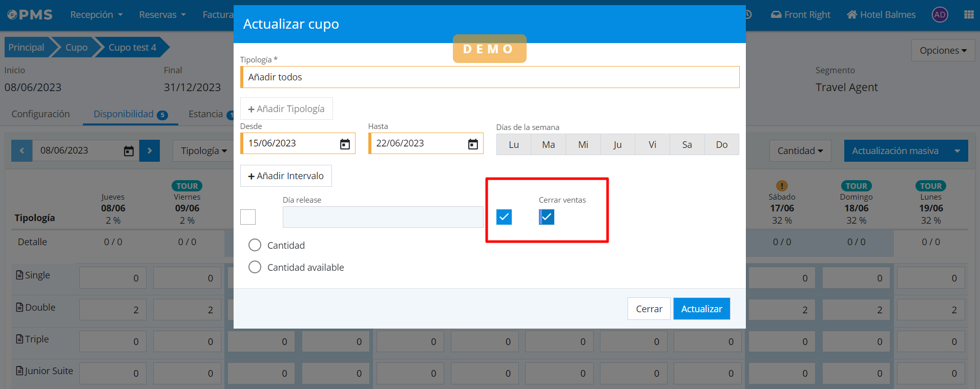Screen dimensions: 980x389
Task: Open the Recepción menu
Action: [x=96, y=15]
